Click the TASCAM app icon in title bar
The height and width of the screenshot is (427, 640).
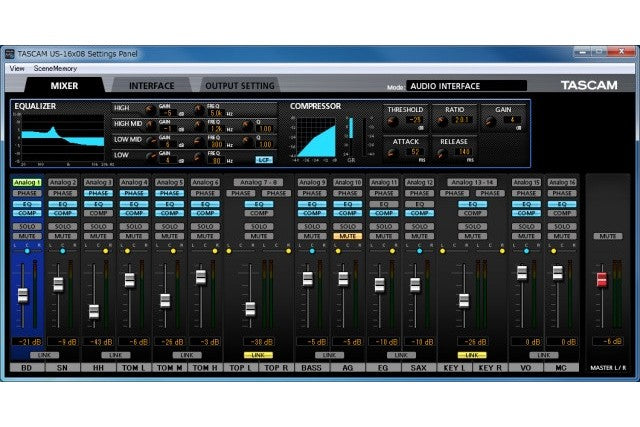[9, 54]
